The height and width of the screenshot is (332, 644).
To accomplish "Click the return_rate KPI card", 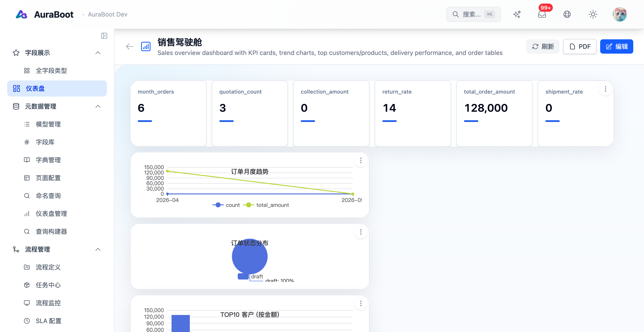I will tap(413, 113).
